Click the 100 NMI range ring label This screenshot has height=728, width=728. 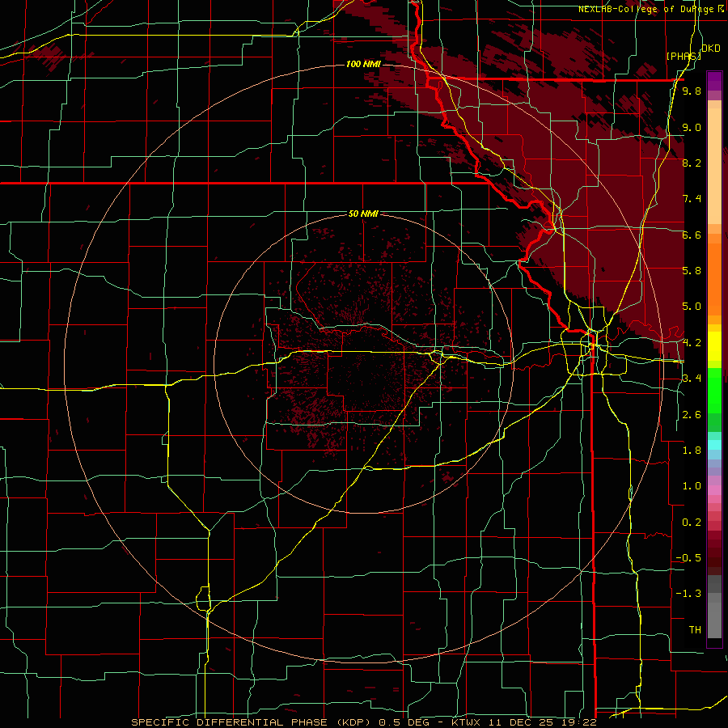(363, 64)
